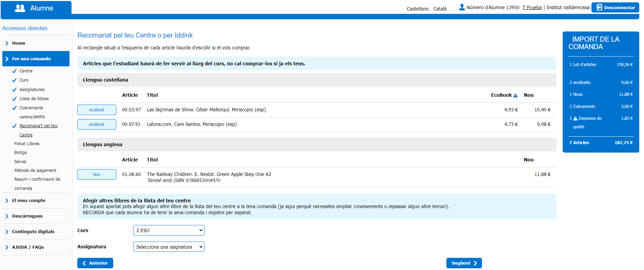Open the Assignatura subject dropdown
Image resolution: width=644 pixels, height=270 pixels.
(169, 247)
